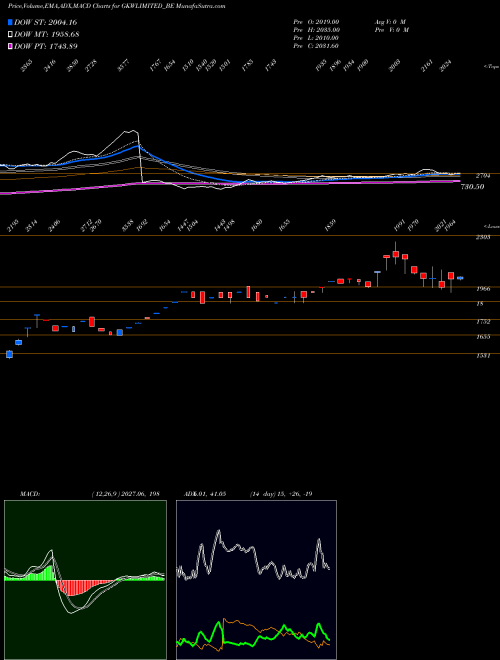Click the ADX indicator chart panel
The image size is (500, 660).
point(256,580)
